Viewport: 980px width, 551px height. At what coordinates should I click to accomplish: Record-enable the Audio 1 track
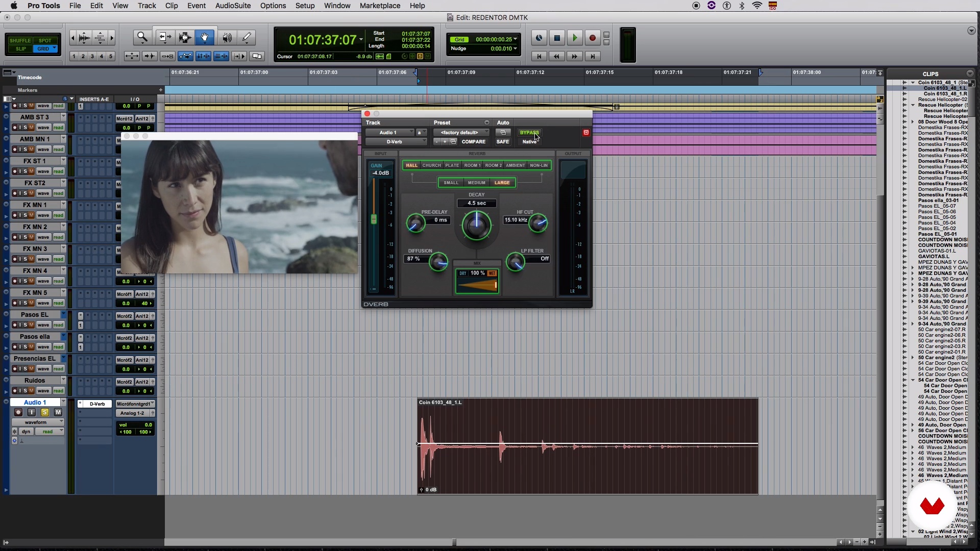[x=18, y=412]
